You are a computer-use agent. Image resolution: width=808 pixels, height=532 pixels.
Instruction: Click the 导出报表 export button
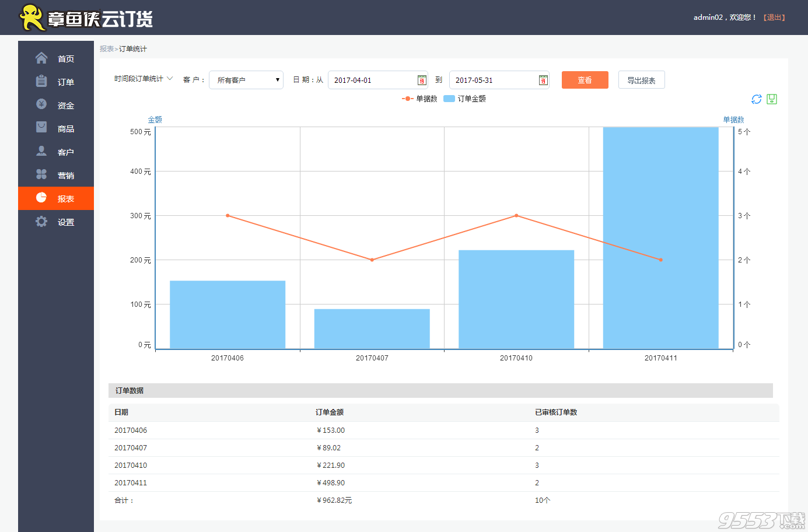point(641,80)
